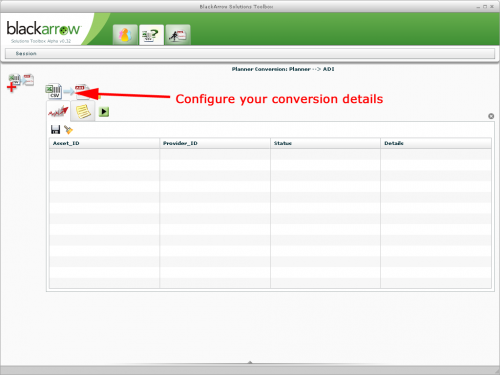Run conversion with green play button
This screenshot has height=375, width=500.
pyautogui.click(x=104, y=112)
